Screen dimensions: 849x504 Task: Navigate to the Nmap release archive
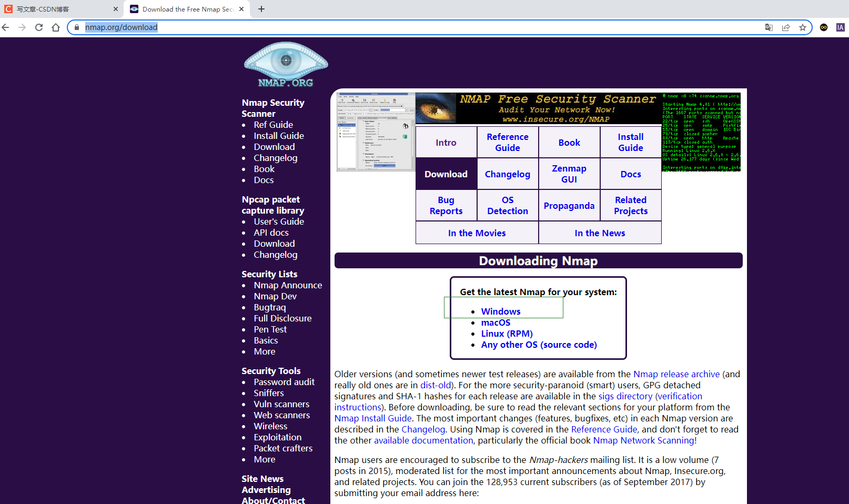[676, 374]
